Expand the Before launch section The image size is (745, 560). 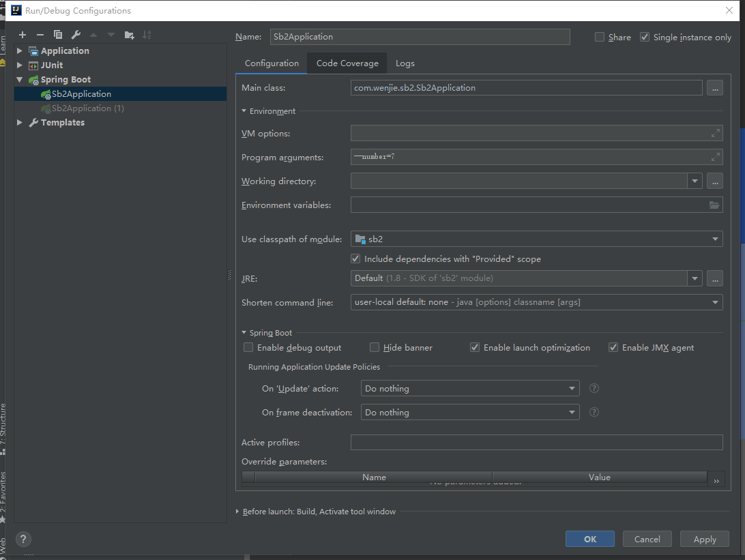tap(237, 512)
